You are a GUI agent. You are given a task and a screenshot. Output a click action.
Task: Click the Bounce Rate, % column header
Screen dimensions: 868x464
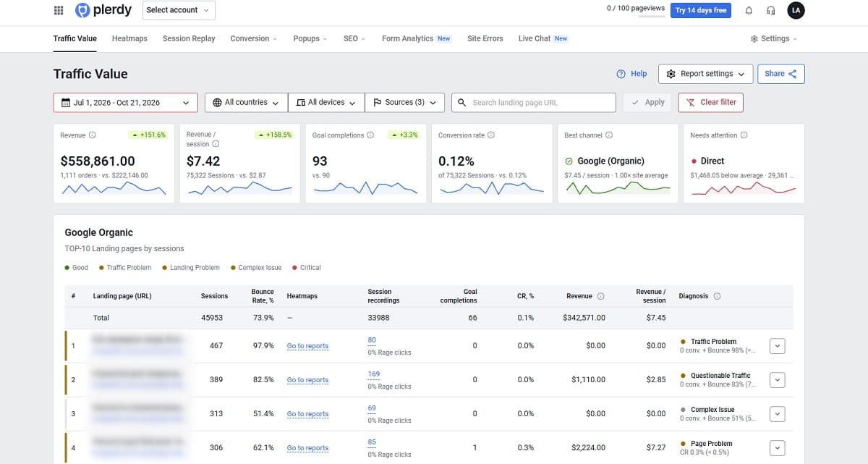(263, 296)
